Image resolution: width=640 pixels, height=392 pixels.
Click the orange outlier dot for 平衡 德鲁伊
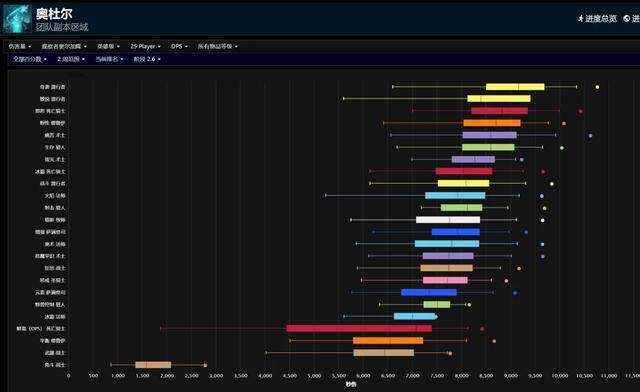coord(494,341)
